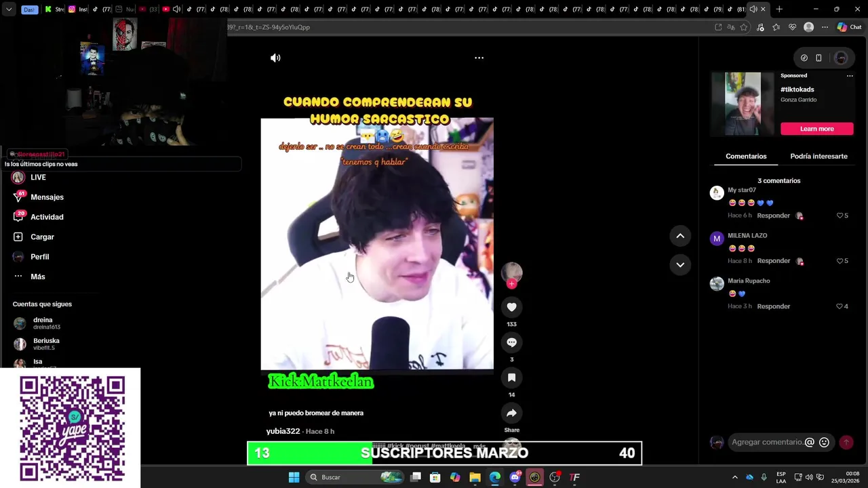Open File Explorer from taskbar
Image resolution: width=868 pixels, height=488 pixels.
475,477
